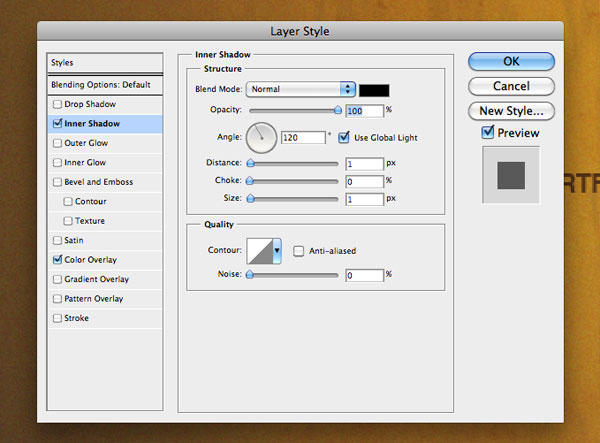Expand the Contour picker arrow
Image resolution: width=600 pixels, height=443 pixels.
pyautogui.click(x=277, y=251)
